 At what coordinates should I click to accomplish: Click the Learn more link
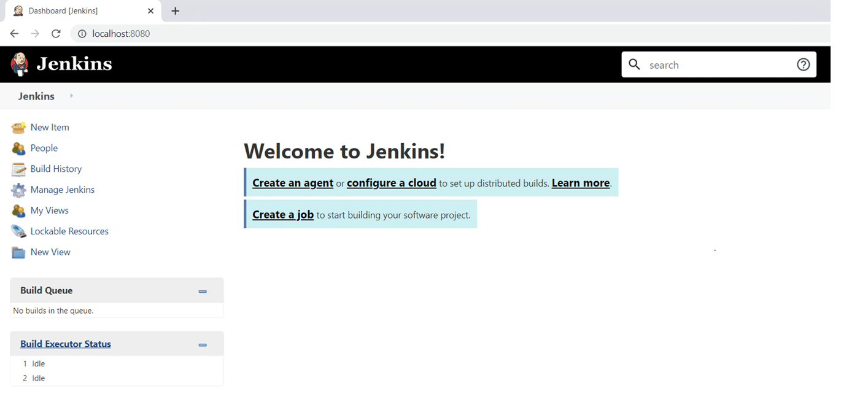click(x=581, y=183)
